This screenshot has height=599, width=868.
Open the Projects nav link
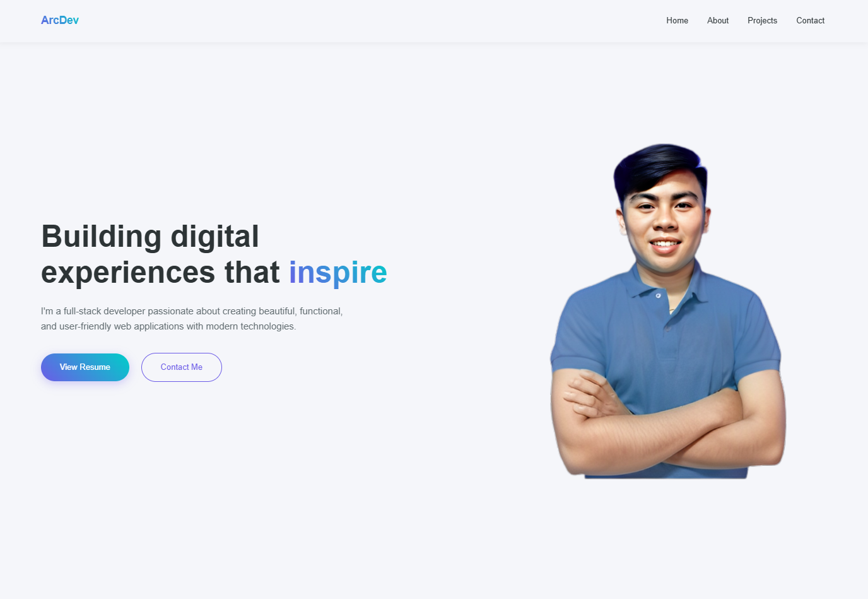(x=762, y=21)
